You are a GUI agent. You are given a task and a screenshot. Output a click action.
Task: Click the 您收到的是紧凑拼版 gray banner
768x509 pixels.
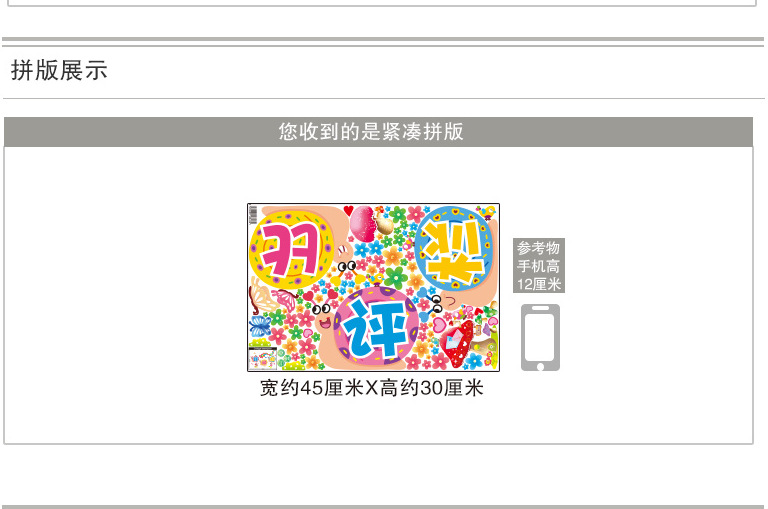pos(378,131)
